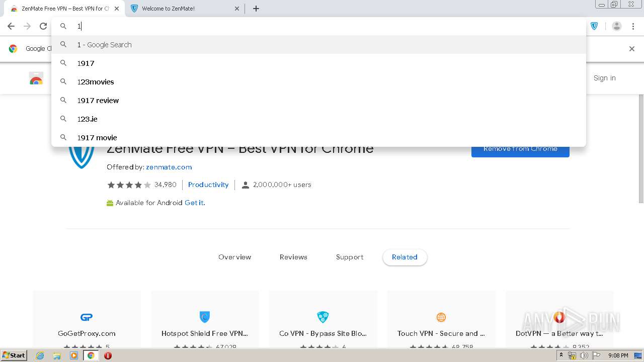Choose the '123movies' suggestion
This screenshot has height=362, width=644.
coord(319,82)
